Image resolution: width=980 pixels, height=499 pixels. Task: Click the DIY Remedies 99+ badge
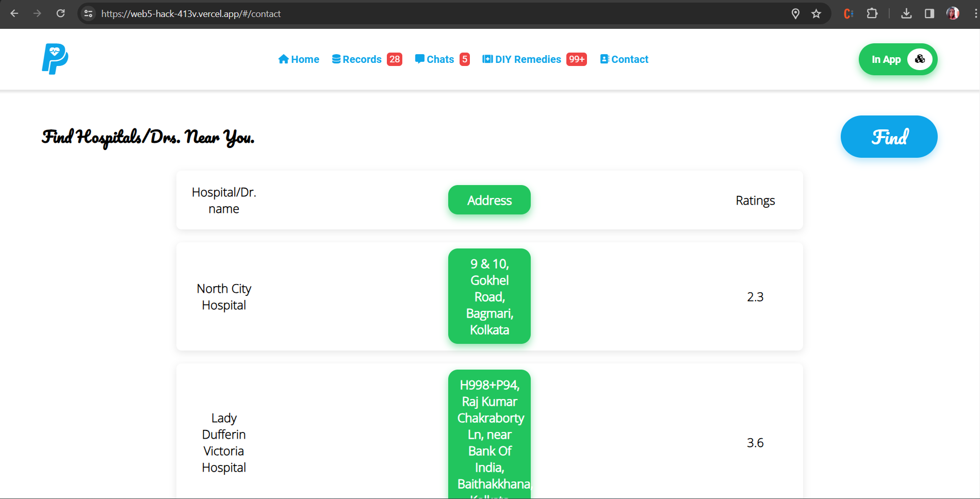click(577, 59)
